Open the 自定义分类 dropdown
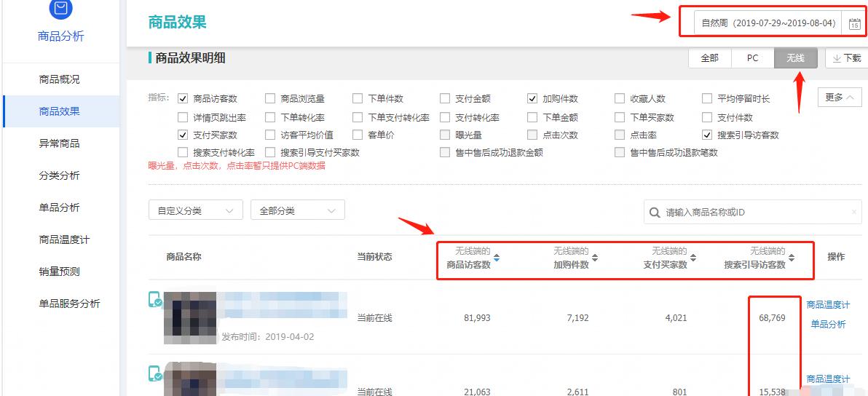The height and width of the screenshot is (396, 868). [x=195, y=210]
